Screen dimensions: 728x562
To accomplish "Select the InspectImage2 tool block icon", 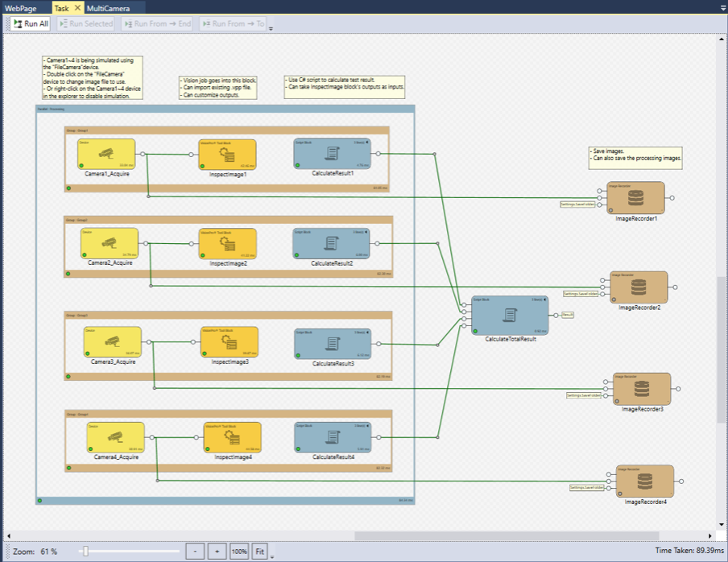I will coord(228,244).
